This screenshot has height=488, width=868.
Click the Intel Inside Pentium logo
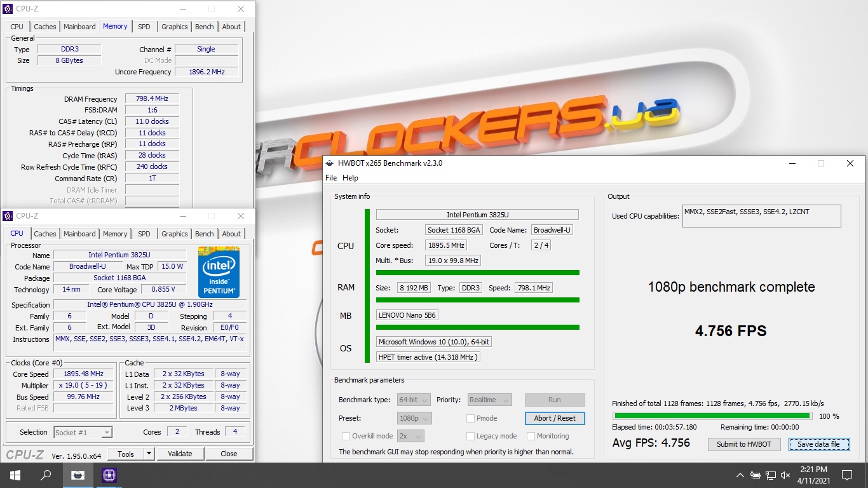click(219, 271)
